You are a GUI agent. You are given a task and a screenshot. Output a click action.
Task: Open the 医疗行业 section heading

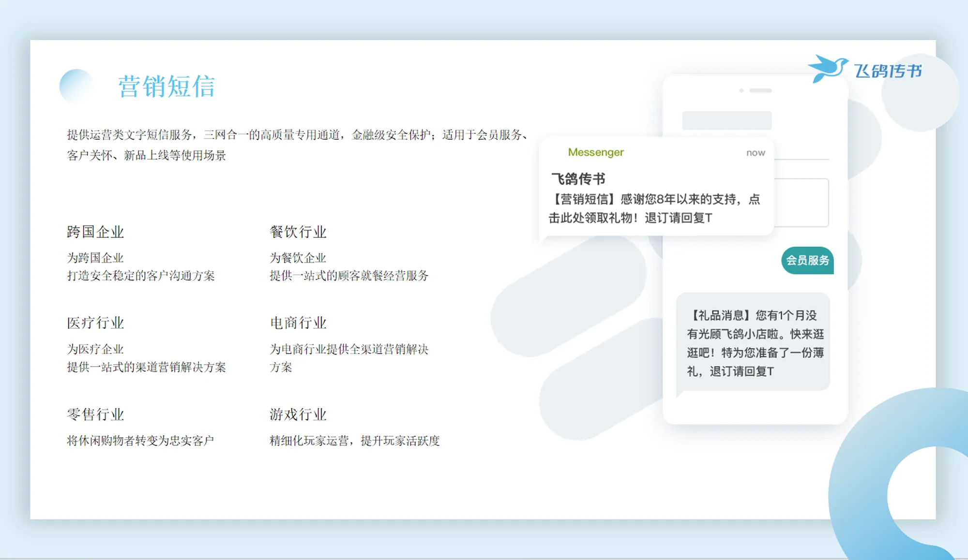[x=95, y=323]
